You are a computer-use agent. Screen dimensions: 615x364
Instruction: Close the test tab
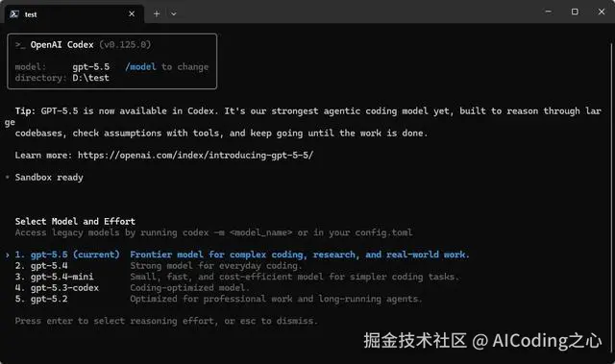click(132, 13)
